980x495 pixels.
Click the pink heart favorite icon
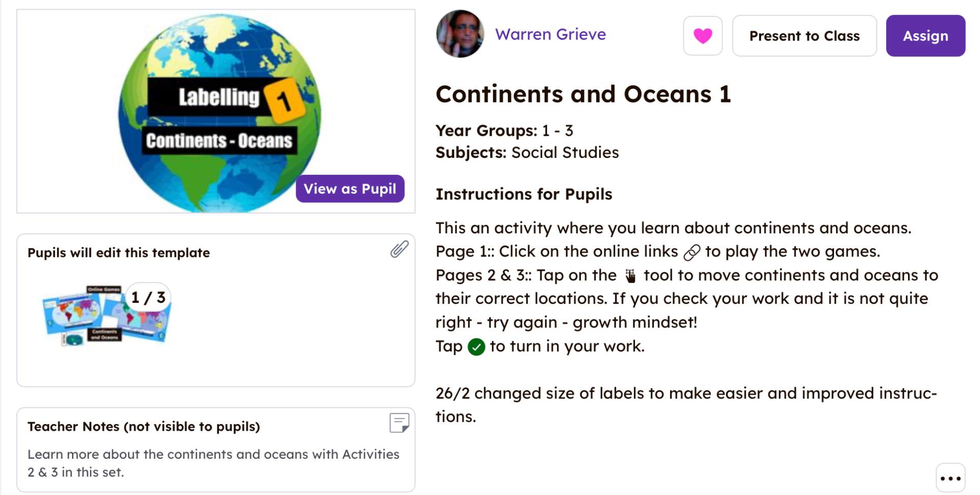[x=702, y=36]
